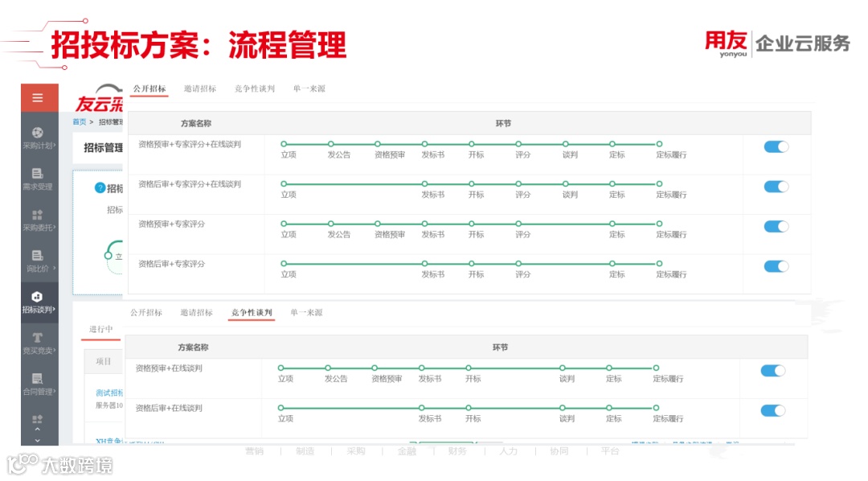Select the underlined 竞争性谈判 tab
The image size is (868, 481).
[x=252, y=313]
